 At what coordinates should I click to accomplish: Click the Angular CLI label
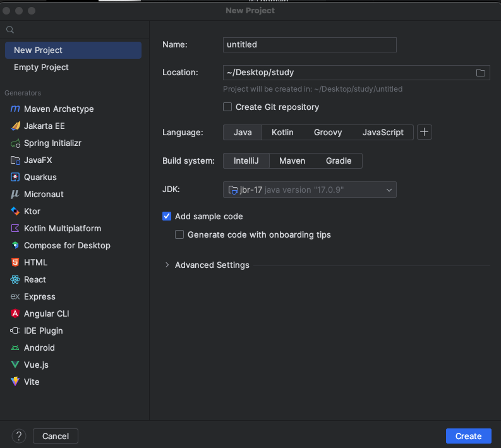(47, 313)
